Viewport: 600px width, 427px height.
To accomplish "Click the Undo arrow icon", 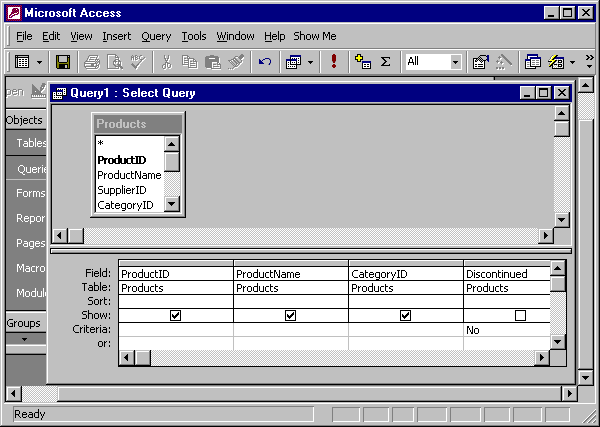I will (265, 62).
